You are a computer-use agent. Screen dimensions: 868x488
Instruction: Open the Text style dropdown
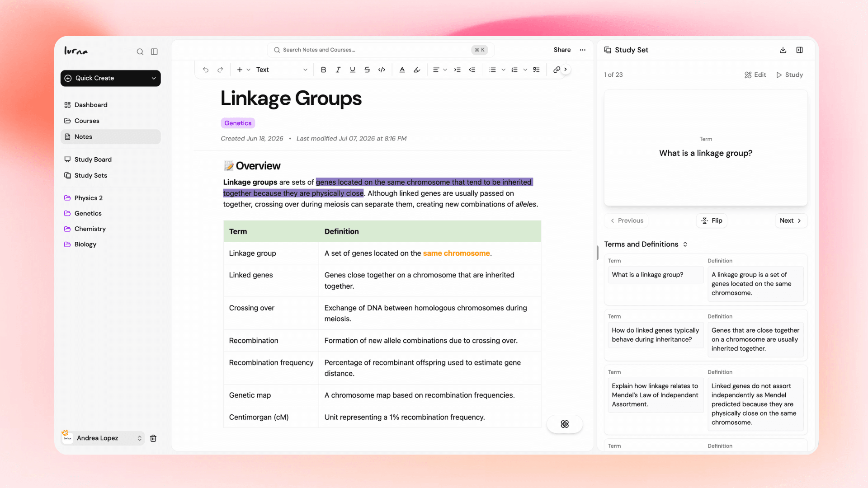(x=281, y=70)
